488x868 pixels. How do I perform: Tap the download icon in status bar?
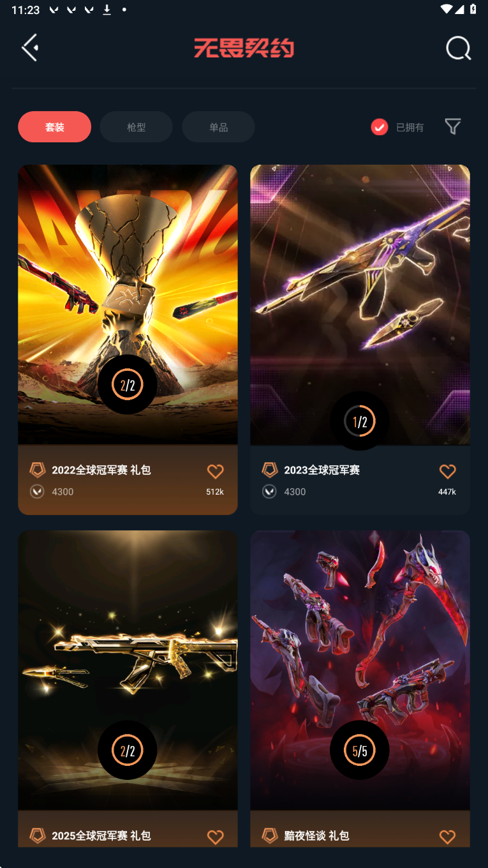pos(107,10)
